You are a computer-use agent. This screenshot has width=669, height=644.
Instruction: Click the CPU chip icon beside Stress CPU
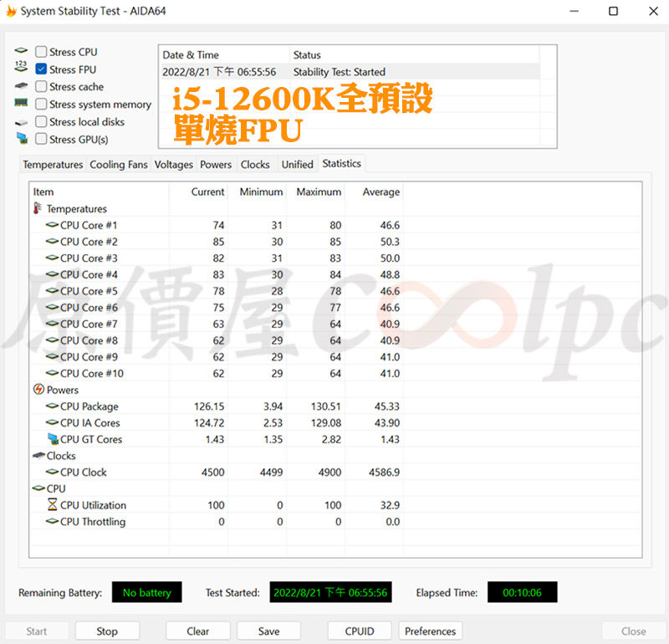pos(21,51)
